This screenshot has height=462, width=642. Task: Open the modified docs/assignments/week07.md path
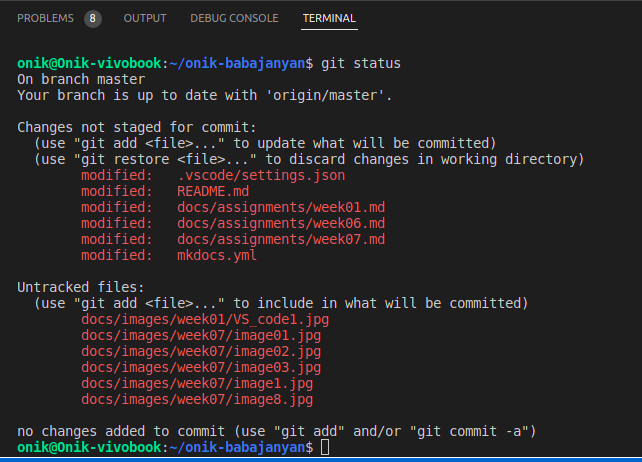[281, 239]
